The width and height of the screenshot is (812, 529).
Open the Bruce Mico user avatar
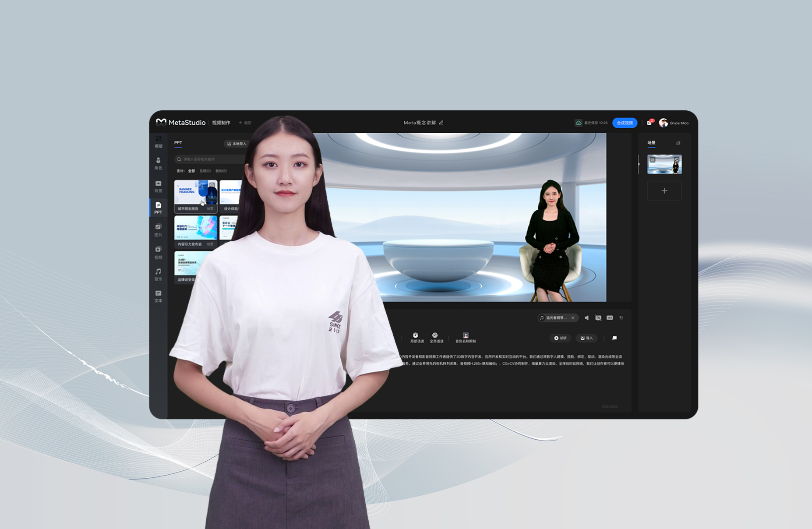pos(663,123)
